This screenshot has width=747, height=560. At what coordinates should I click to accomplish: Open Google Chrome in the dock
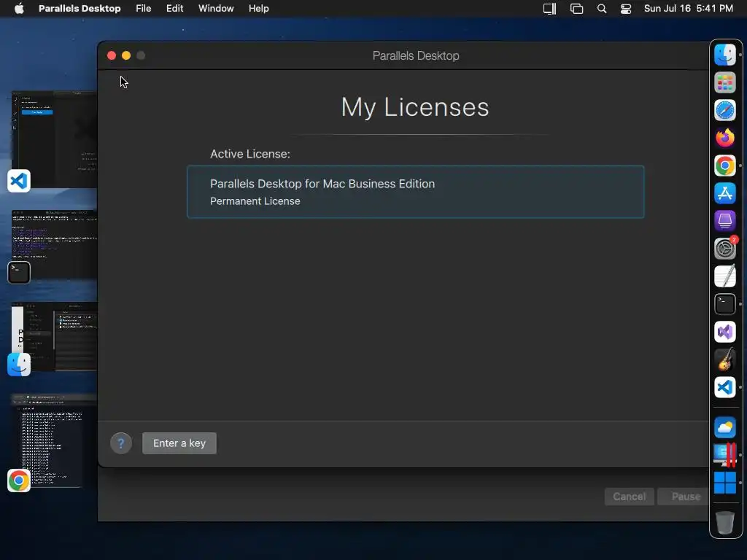[x=724, y=166]
